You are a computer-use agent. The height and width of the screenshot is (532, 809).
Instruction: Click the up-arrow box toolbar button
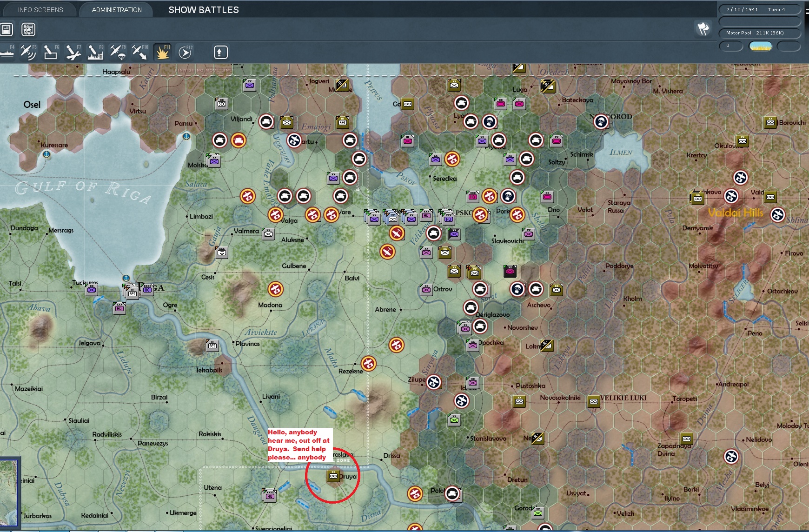[x=221, y=52]
